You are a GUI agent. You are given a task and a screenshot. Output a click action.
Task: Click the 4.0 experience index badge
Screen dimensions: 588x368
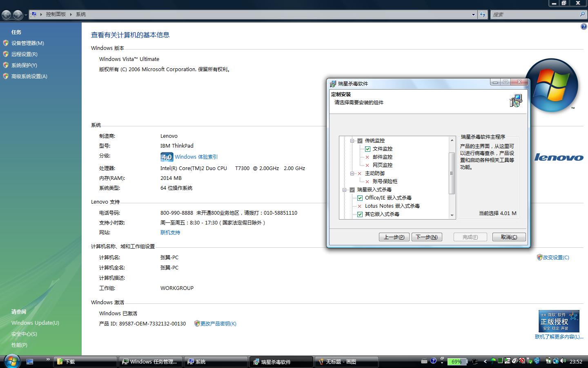167,157
